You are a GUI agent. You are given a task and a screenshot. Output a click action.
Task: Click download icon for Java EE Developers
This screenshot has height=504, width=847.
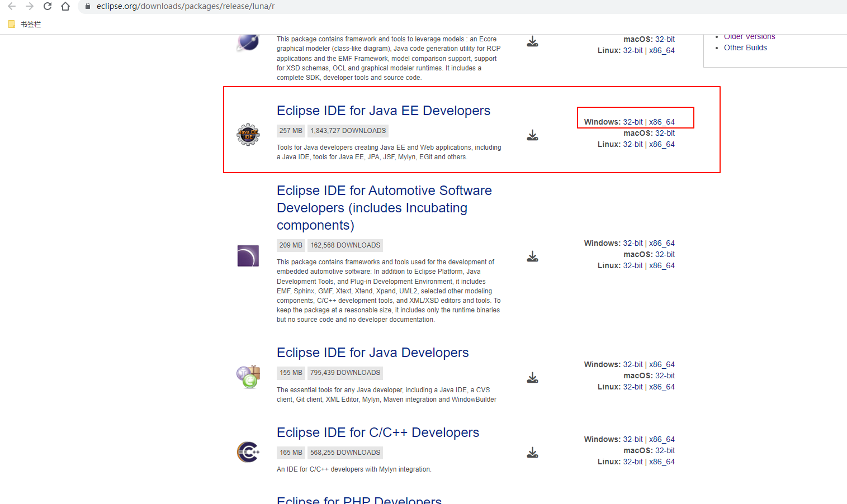click(x=532, y=135)
